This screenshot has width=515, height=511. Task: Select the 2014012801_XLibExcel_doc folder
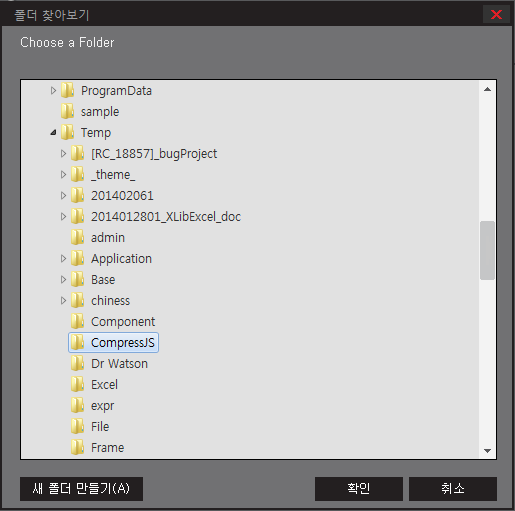[166, 217]
